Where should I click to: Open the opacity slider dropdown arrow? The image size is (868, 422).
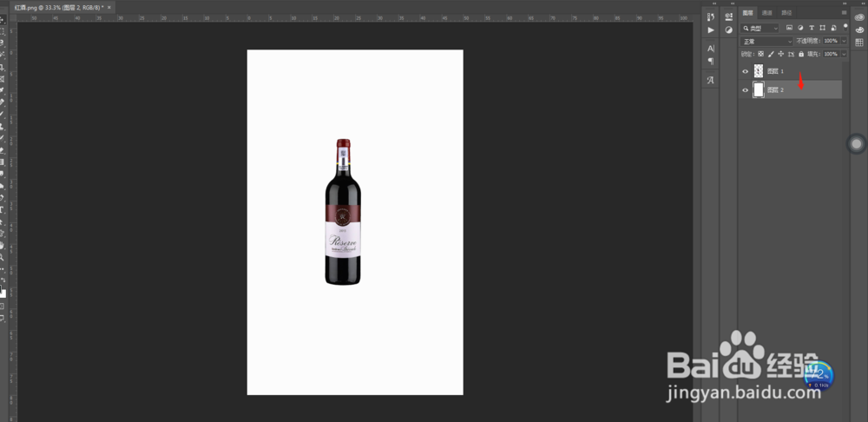pyautogui.click(x=845, y=41)
